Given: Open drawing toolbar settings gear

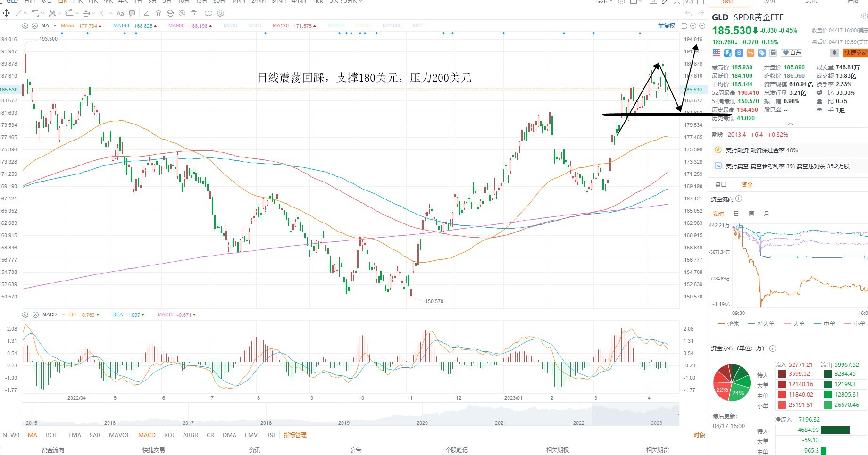Looking at the screenshot, I should (x=220, y=13).
